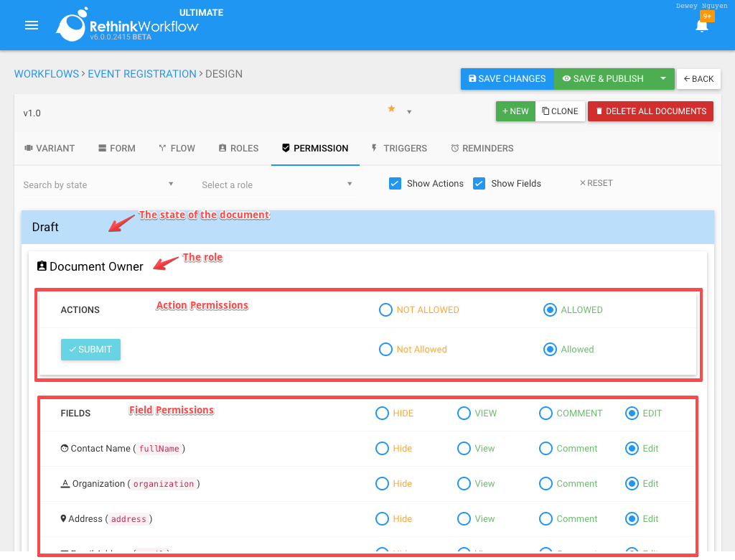
Task: Click the briefcase icon beside Document Owner
Action: (42, 266)
